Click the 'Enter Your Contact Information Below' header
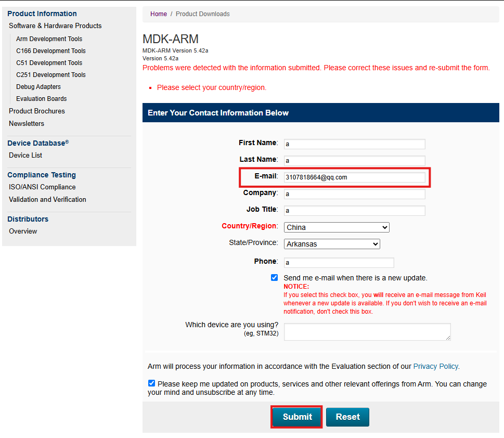Screen dimensions: 504x438 [x=218, y=113]
